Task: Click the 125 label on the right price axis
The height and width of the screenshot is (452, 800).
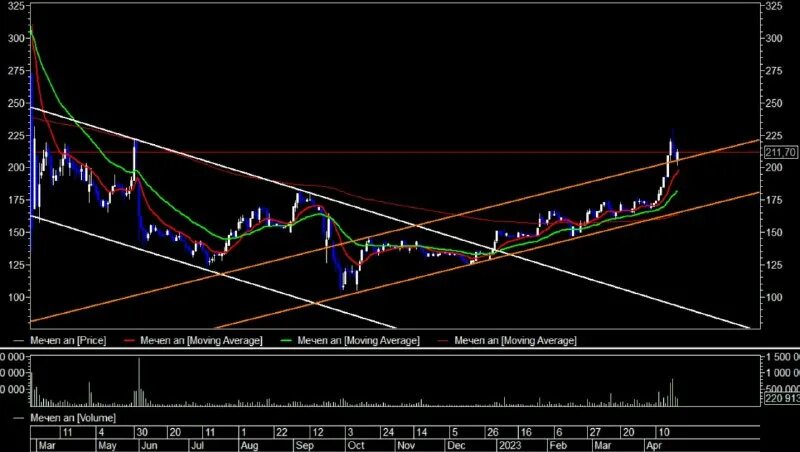Action: tap(774, 265)
